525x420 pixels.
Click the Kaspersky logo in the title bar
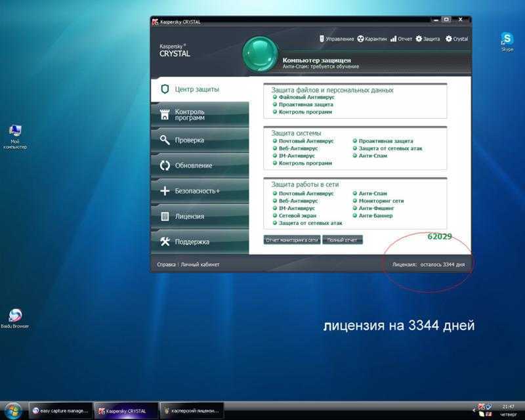[155, 22]
